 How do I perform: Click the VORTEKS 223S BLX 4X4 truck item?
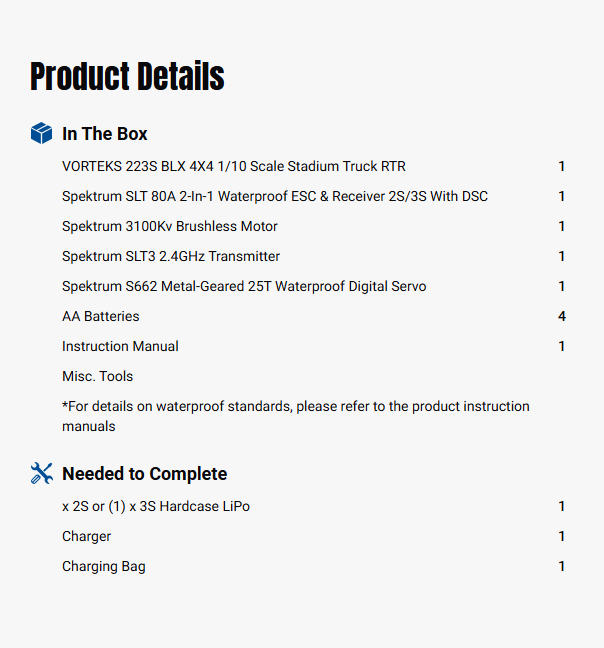pyautogui.click(x=233, y=166)
